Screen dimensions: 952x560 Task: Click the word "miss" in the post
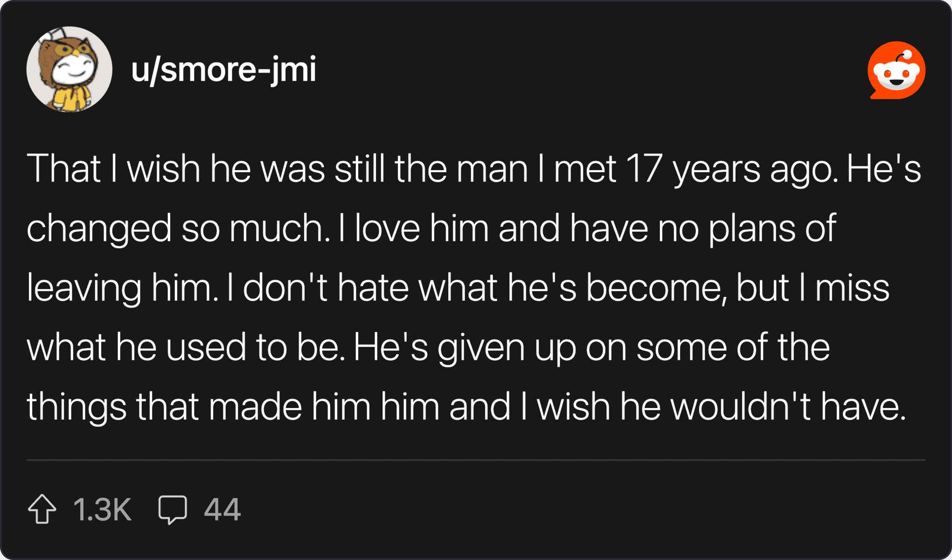click(x=852, y=288)
